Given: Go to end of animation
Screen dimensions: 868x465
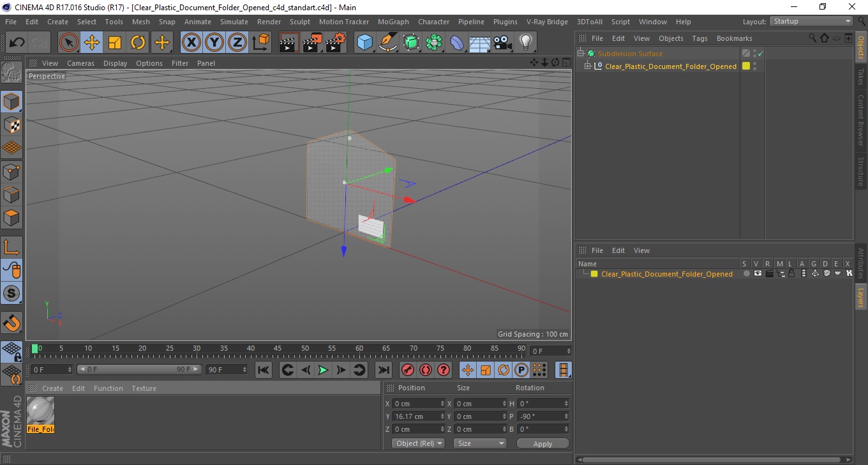Looking at the screenshot, I should click(x=383, y=370).
